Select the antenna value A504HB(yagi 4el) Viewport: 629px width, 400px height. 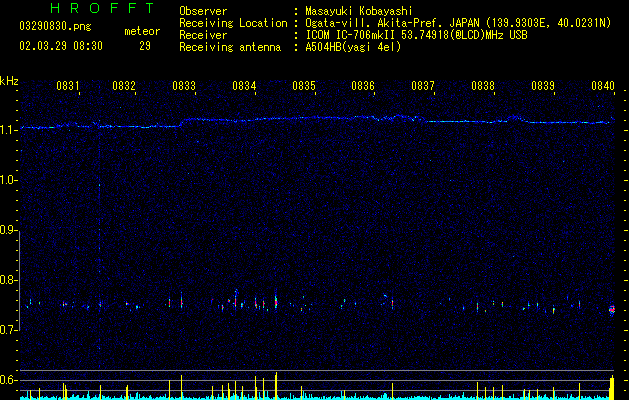click(x=353, y=47)
